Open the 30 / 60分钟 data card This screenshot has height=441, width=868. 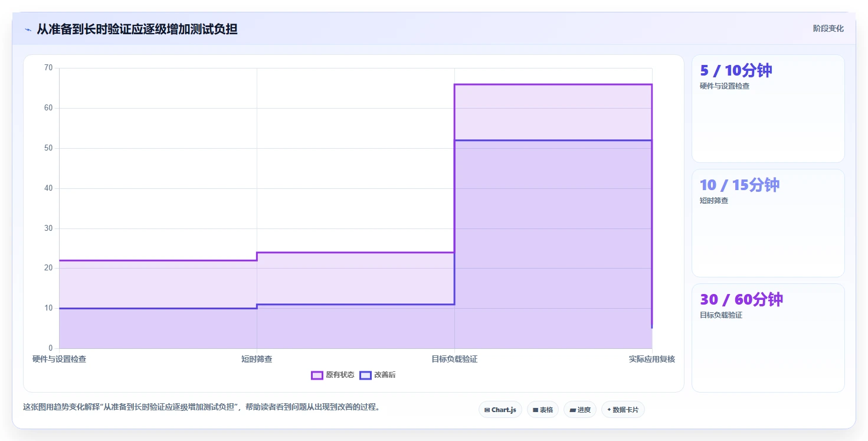point(768,338)
